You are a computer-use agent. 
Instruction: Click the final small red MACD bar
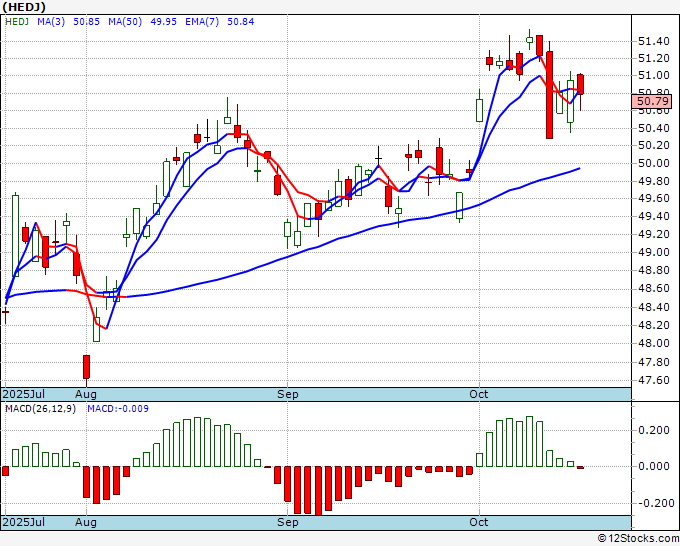coord(580,468)
